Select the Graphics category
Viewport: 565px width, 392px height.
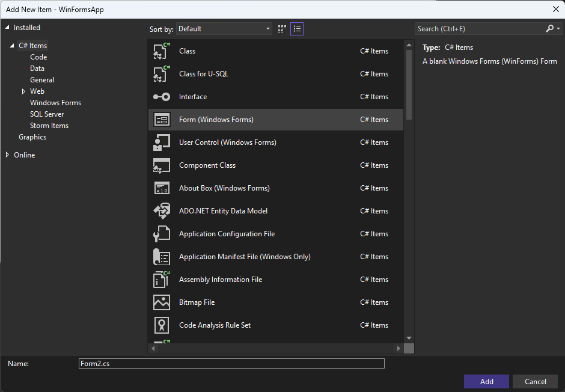32,137
